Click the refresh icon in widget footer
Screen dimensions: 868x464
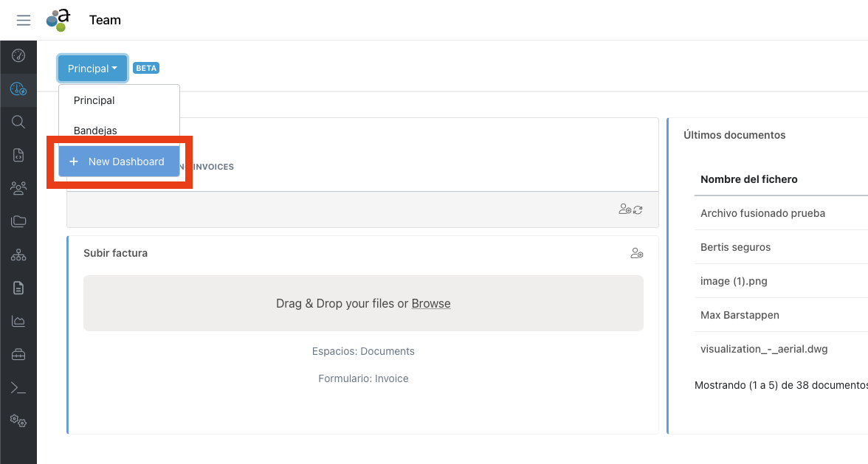(638, 210)
